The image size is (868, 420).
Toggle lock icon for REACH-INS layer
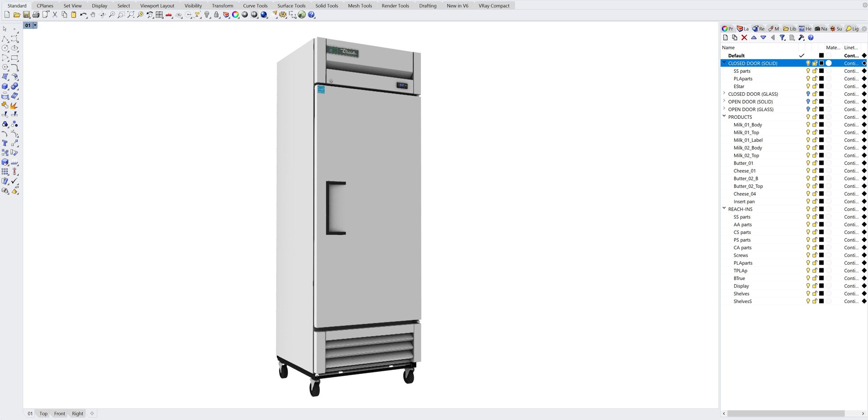815,209
